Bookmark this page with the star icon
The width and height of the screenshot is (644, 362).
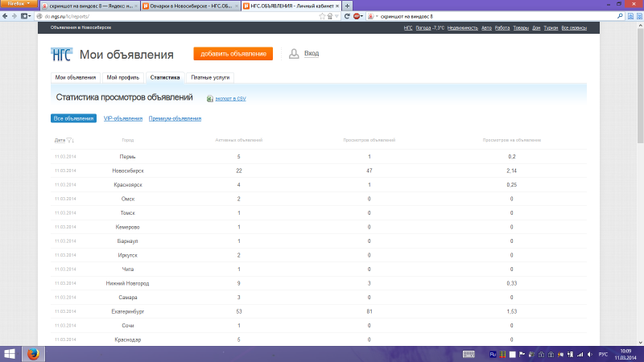point(322,16)
